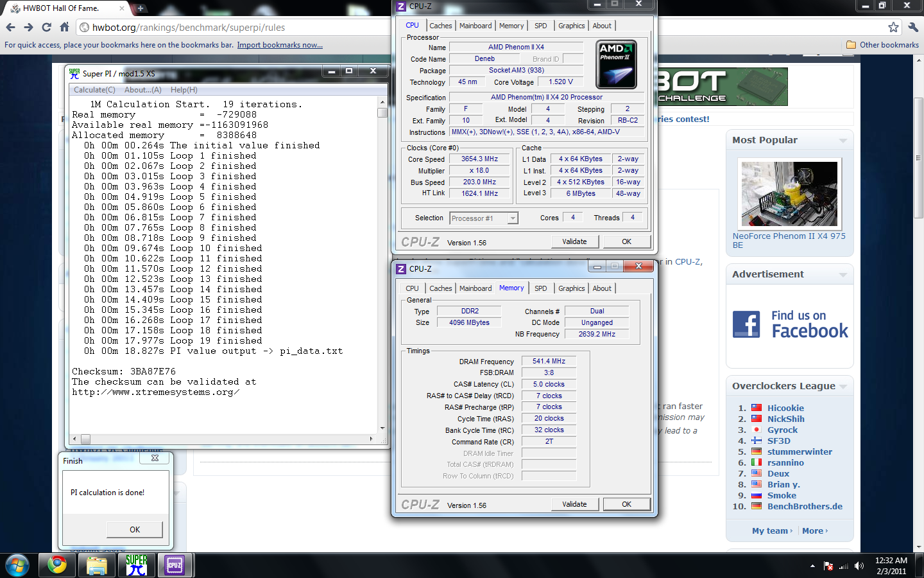Open Windows Explorer from the taskbar
The height and width of the screenshot is (578, 924).
pyautogui.click(x=97, y=565)
